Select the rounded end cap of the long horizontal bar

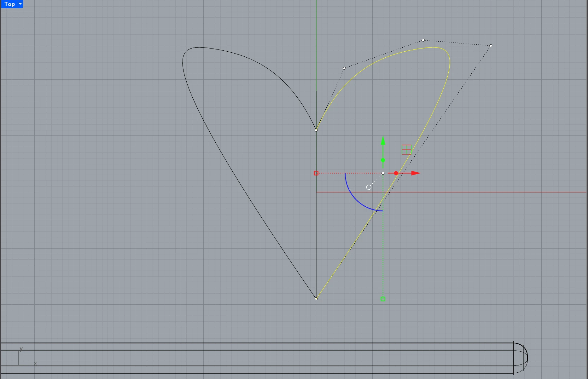(521, 358)
